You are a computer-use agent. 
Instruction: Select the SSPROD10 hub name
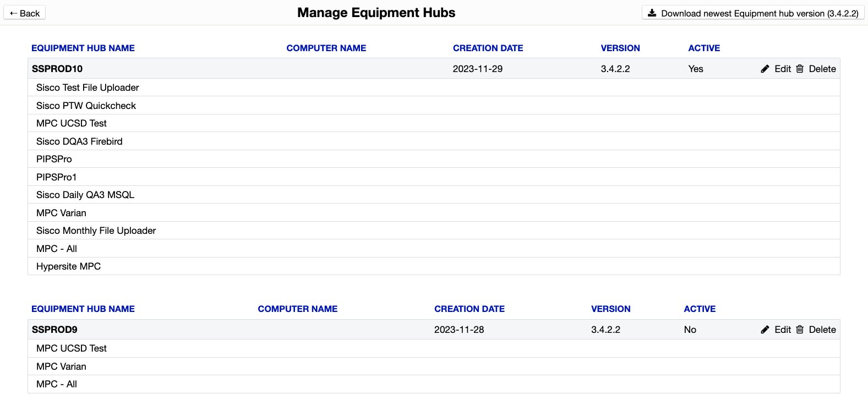pos(57,69)
